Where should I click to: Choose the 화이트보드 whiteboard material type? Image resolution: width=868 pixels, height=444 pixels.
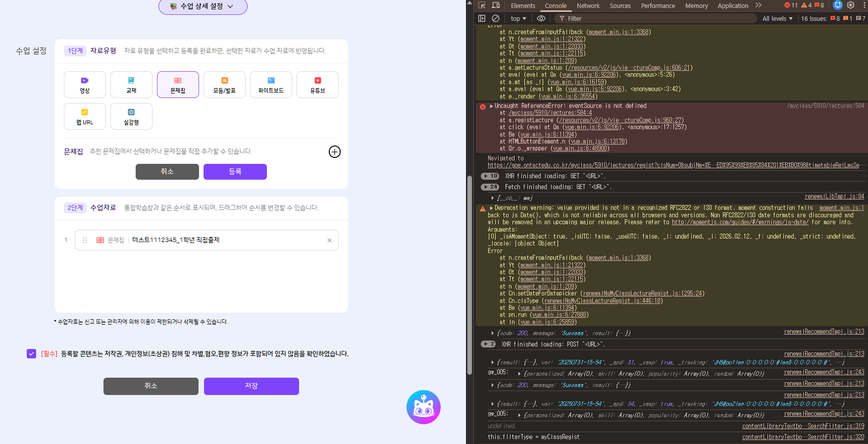pyautogui.click(x=271, y=85)
